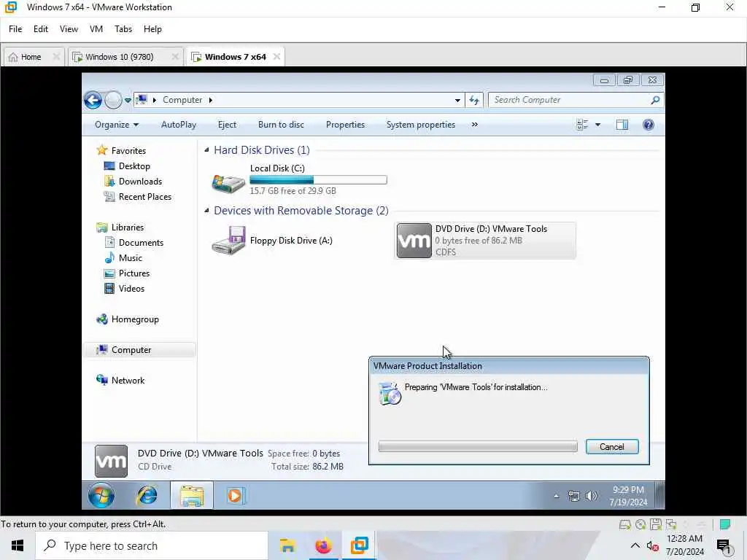The width and height of the screenshot is (747, 560).
Task: Open the Organize dropdown menu
Action: [x=117, y=125]
